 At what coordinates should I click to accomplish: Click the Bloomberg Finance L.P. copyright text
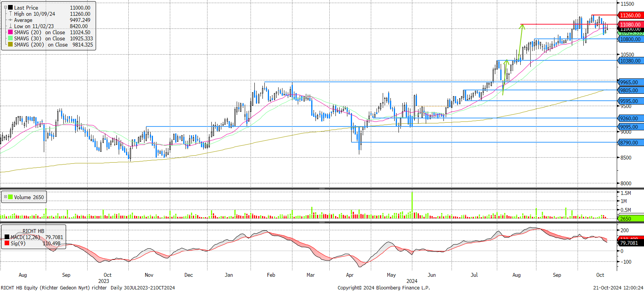pos(384,288)
